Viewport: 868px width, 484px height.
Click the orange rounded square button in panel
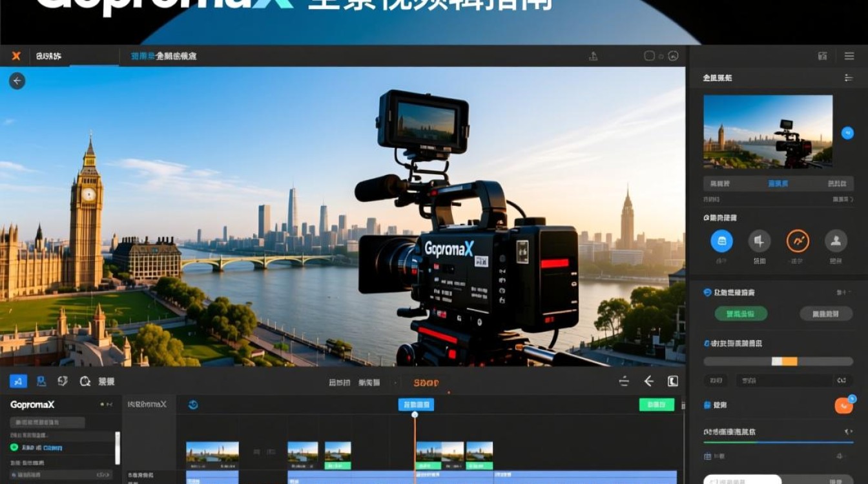coord(843,405)
